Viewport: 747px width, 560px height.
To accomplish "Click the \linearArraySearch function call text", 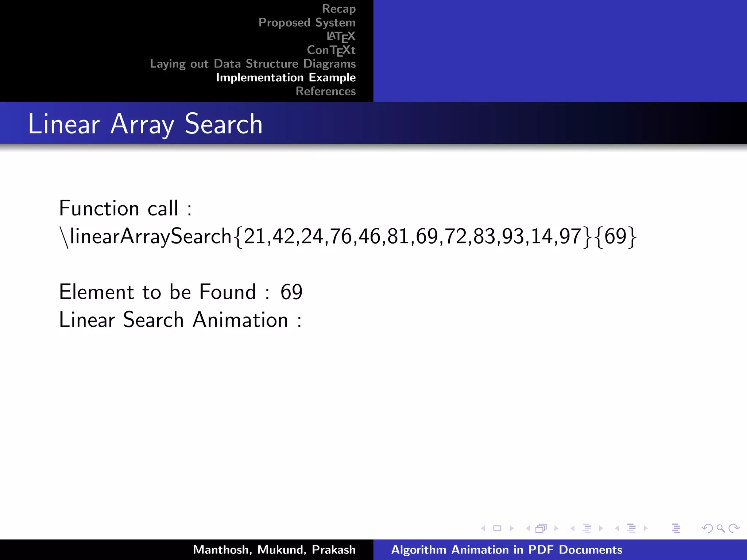I will 348,237.
